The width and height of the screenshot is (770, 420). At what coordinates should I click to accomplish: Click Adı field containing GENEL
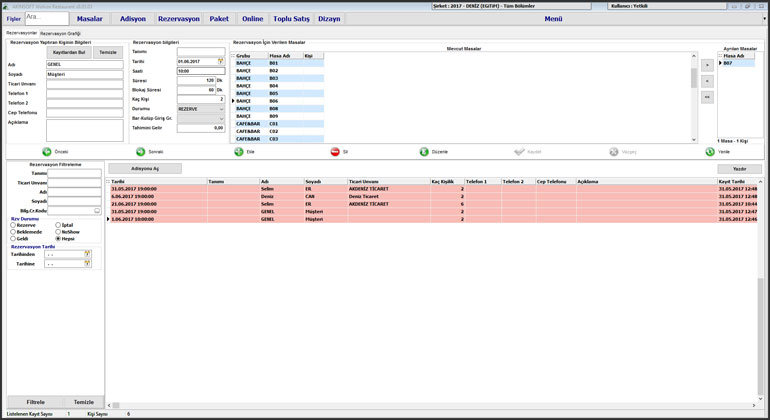point(84,64)
